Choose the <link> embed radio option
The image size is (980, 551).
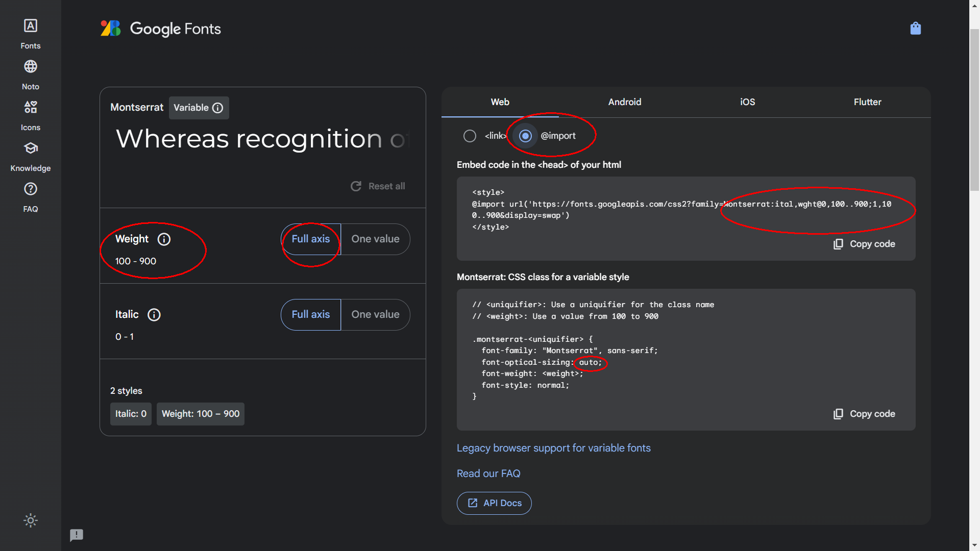click(x=470, y=136)
